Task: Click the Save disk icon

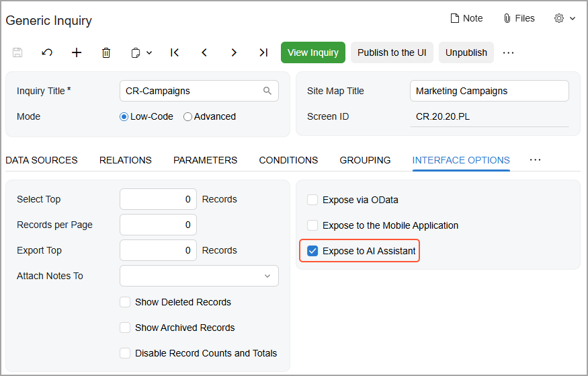Action: pyautogui.click(x=17, y=52)
